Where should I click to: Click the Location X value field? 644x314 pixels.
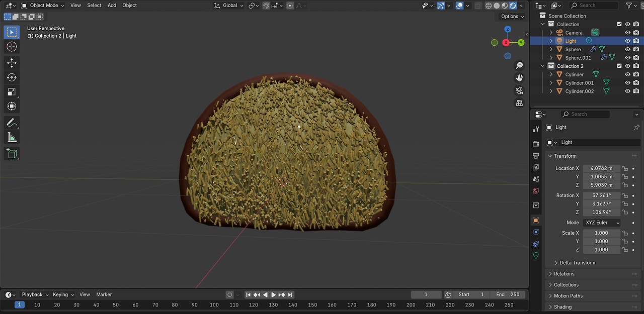[601, 168]
